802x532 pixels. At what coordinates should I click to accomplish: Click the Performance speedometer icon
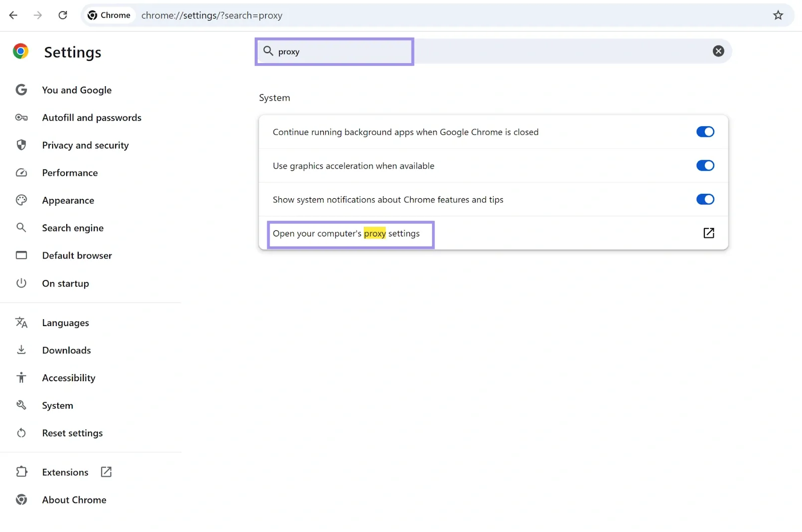click(x=21, y=172)
